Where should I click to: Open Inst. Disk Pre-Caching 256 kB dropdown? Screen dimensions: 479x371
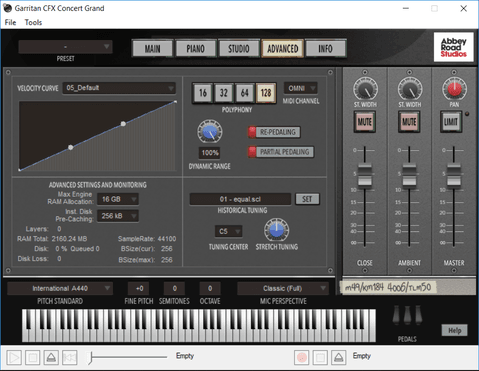pyautogui.click(x=118, y=216)
